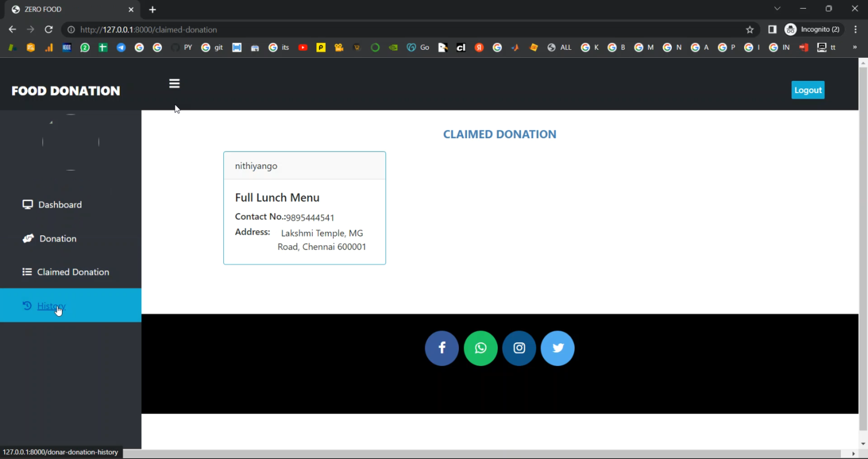Click the Lakshmi Temple address text
Viewport: 868px width, 459px height.
(x=322, y=240)
